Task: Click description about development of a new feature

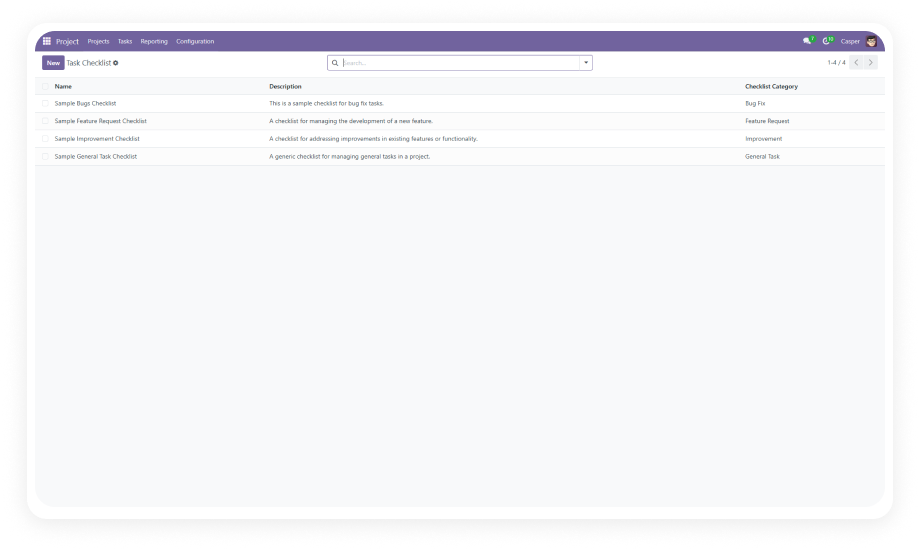Action: point(351,121)
